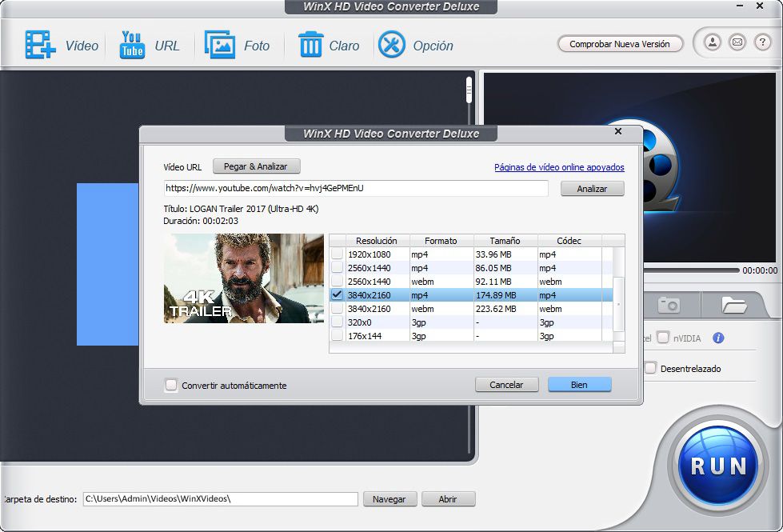Click the Resolución column header
Viewport: 783px width, 532px height.
click(377, 241)
